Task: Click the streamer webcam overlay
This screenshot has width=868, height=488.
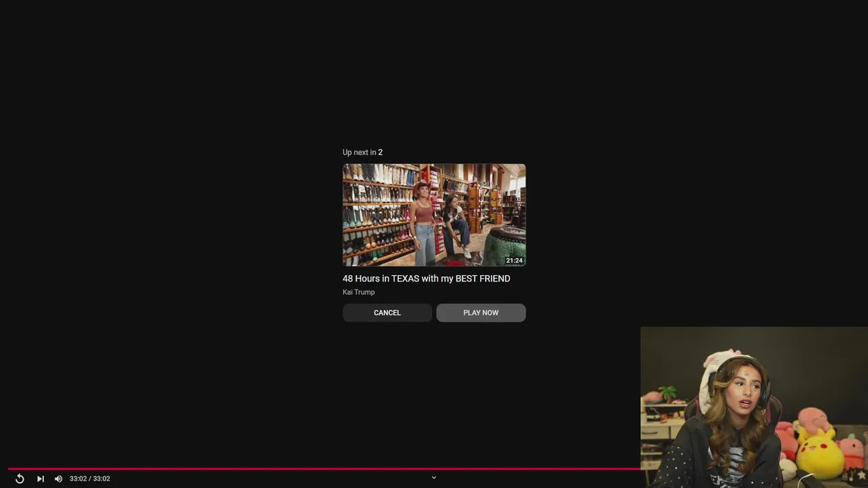Action: click(x=754, y=407)
